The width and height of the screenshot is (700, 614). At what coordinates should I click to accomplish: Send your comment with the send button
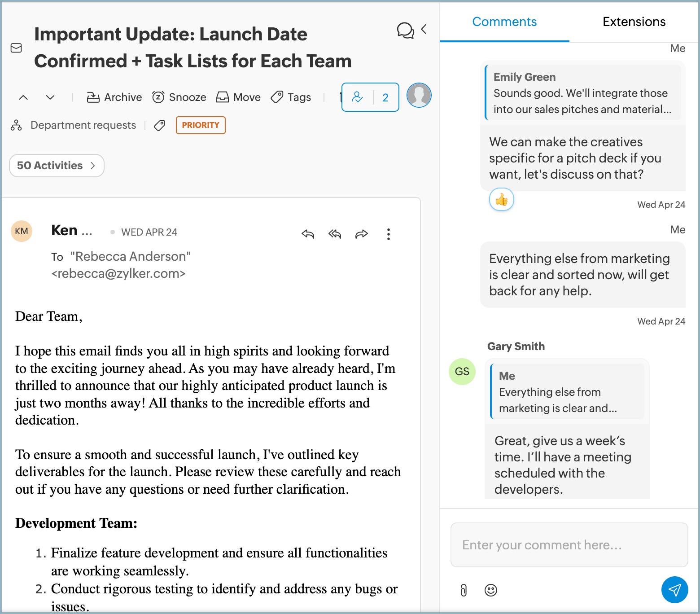(674, 590)
